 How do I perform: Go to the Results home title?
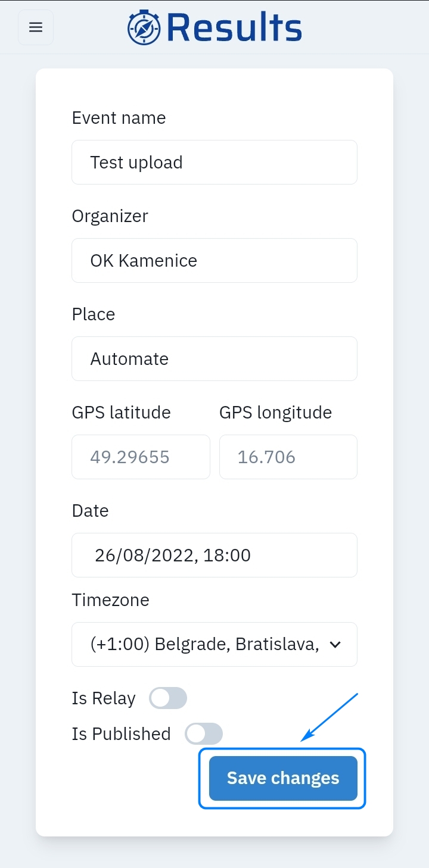click(234, 27)
